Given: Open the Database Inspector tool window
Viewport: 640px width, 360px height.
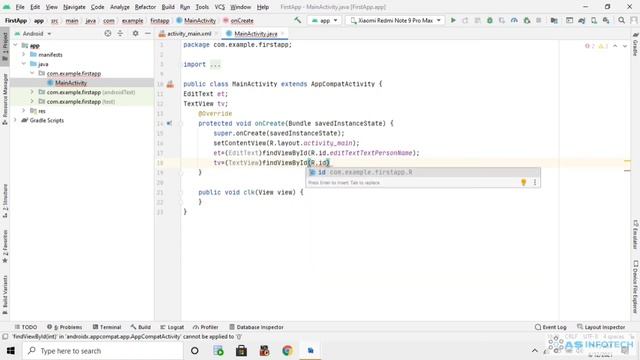Looking at the screenshot, I should pos(256,327).
